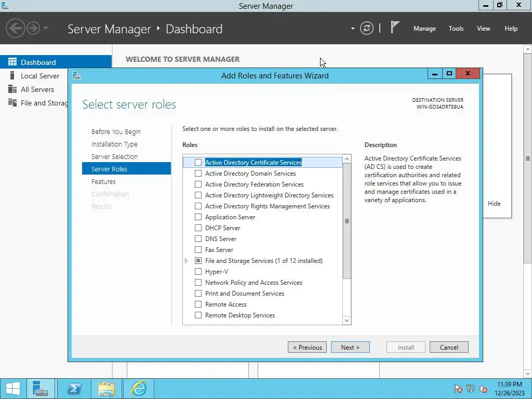Enable the Fax Server role
The height and width of the screenshot is (399, 532).
pos(198,250)
